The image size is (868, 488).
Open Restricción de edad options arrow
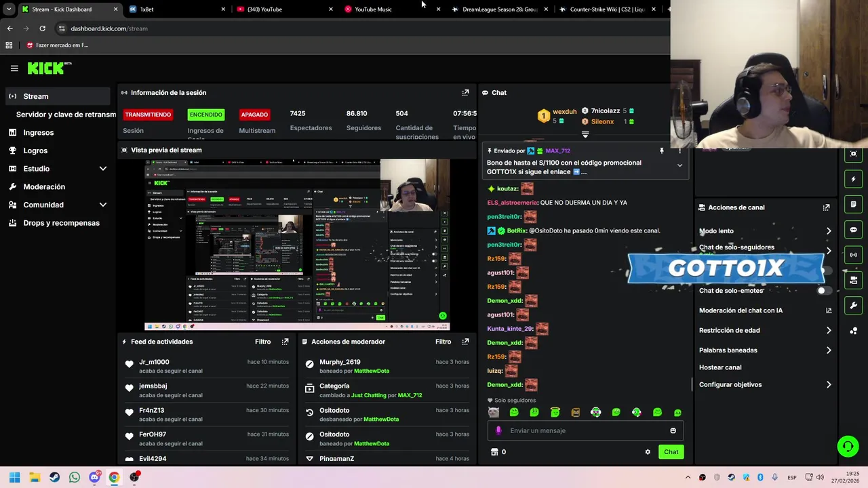pyautogui.click(x=829, y=331)
